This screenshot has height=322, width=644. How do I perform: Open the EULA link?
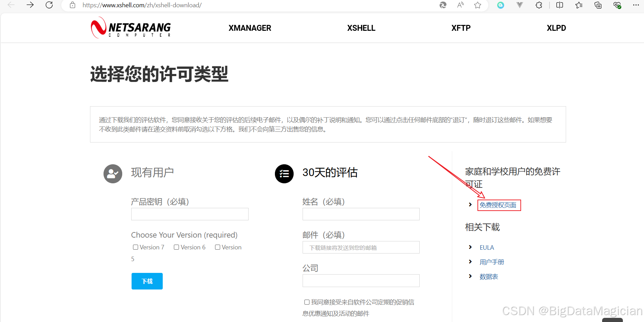coord(487,247)
